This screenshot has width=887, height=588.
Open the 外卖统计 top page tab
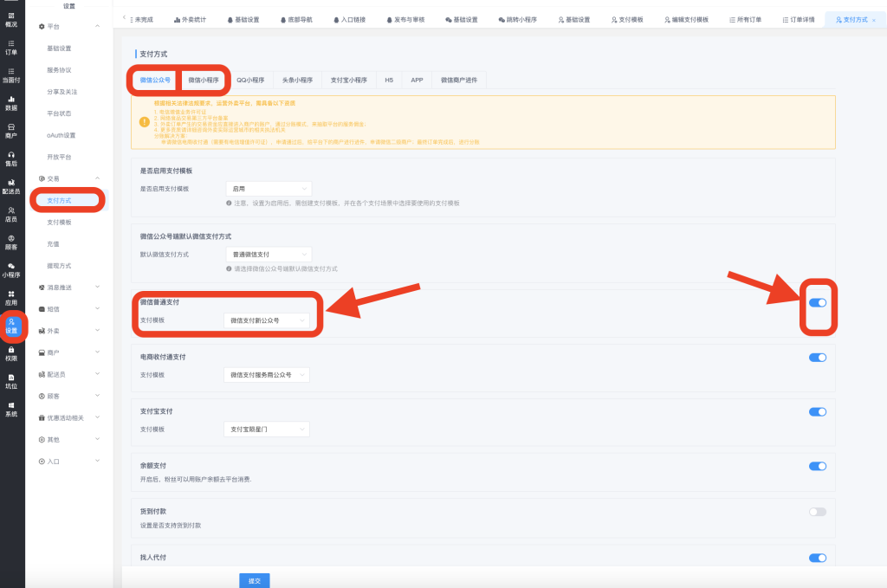pyautogui.click(x=190, y=19)
